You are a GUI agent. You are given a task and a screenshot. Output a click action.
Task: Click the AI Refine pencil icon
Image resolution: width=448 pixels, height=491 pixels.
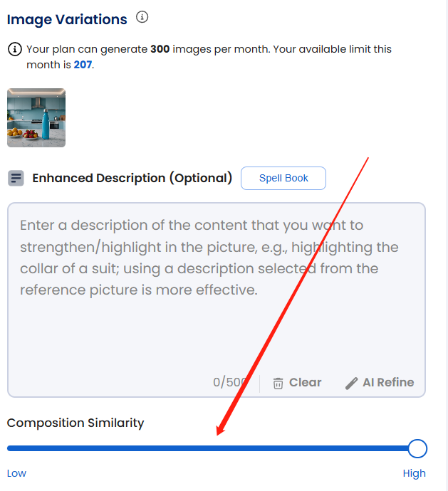click(351, 384)
